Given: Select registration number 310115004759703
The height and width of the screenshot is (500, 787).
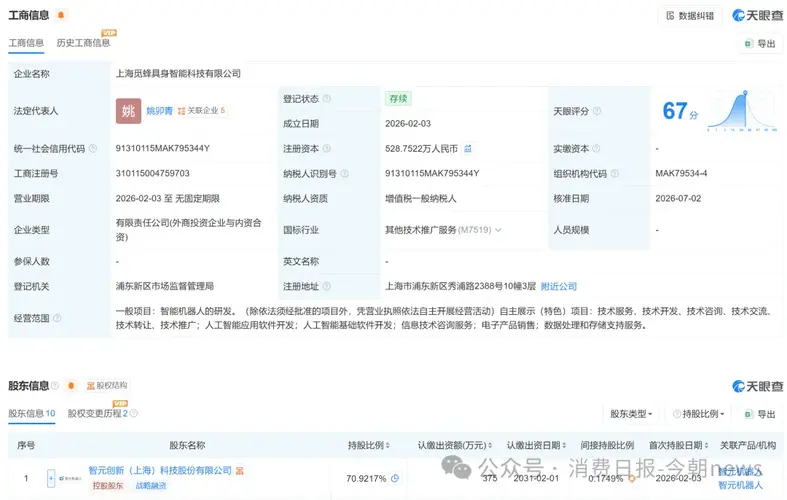Looking at the screenshot, I should [153, 174].
